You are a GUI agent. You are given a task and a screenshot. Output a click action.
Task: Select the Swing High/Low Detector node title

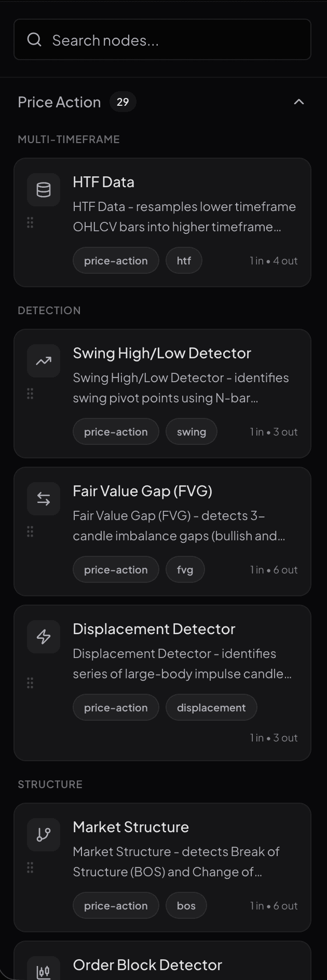162,353
